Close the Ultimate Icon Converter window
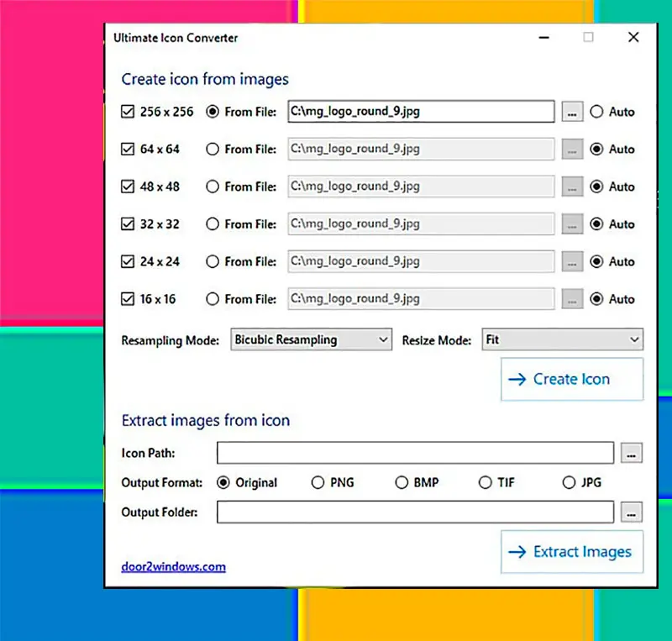Viewport: 672px width, 641px height. [x=633, y=38]
